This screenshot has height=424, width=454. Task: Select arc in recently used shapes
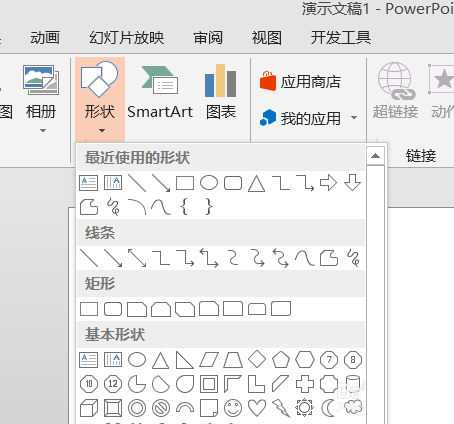(137, 207)
